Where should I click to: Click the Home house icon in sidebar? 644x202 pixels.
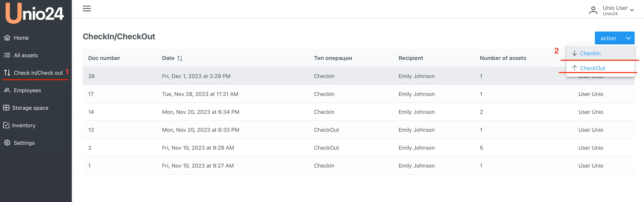[x=7, y=38]
